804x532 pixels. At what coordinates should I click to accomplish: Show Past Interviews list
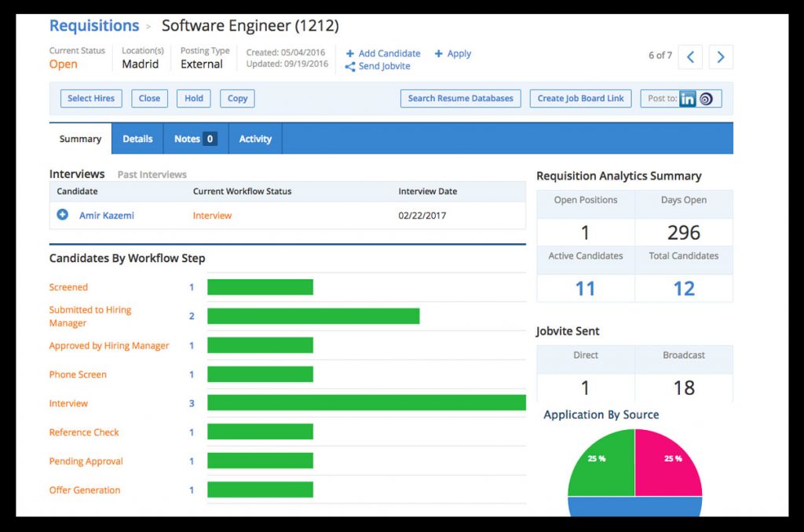pyautogui.click(x=152, y=175)
